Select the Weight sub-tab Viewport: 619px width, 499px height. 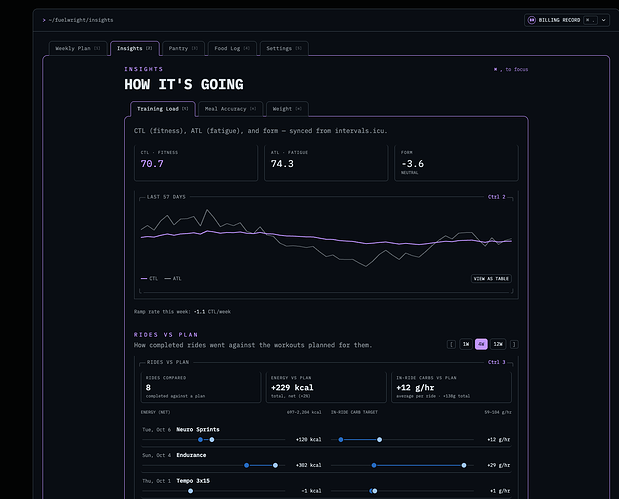(x=287, y=109)
